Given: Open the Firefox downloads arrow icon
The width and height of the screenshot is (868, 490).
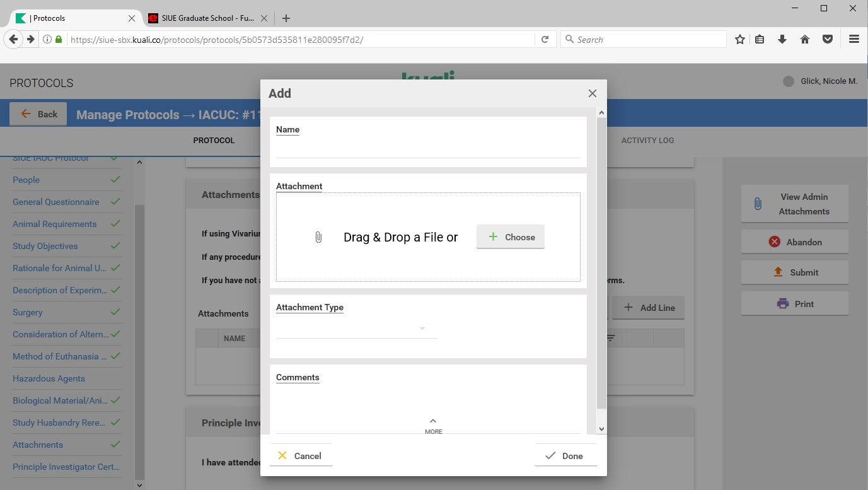Looking at the screenshot, I should [782, 40].
